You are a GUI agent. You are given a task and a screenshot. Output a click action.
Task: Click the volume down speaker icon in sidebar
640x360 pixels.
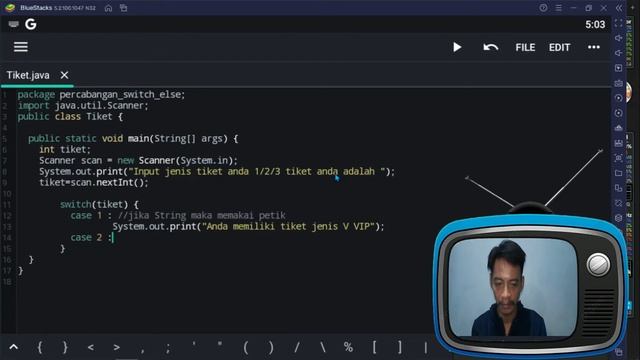pyautogui.click(x=618, y=53)
